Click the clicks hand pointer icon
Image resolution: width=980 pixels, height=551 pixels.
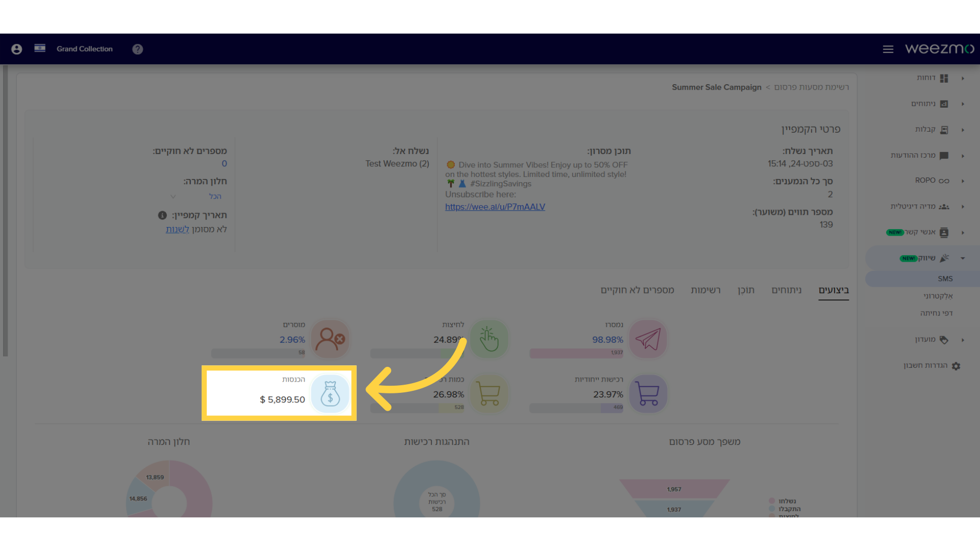[489, 339]
